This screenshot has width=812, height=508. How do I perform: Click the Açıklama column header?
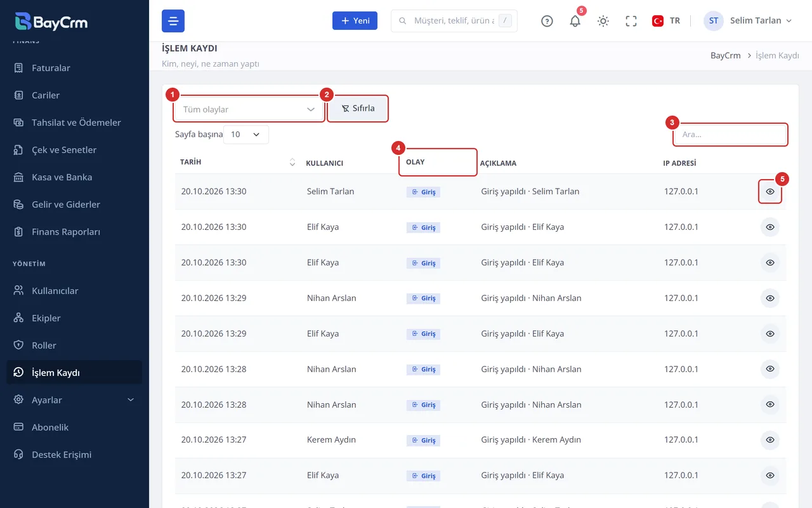(x=498, y=163)
